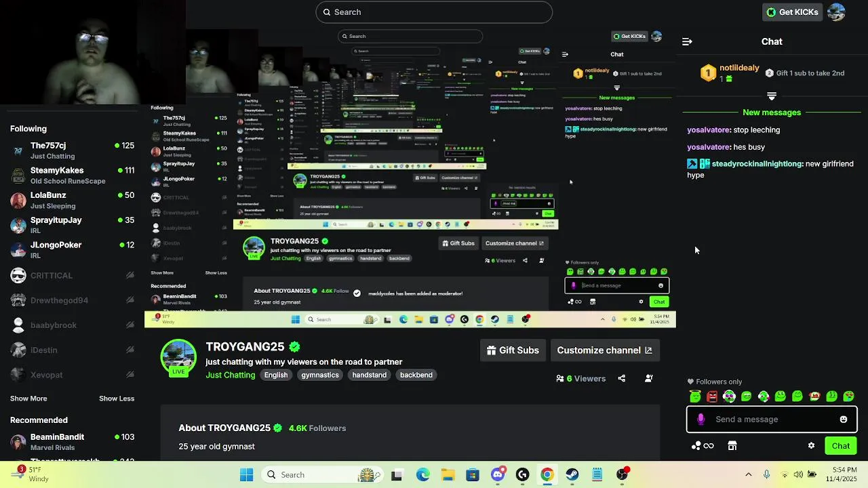Click the red angry face emote

(712, 396)
